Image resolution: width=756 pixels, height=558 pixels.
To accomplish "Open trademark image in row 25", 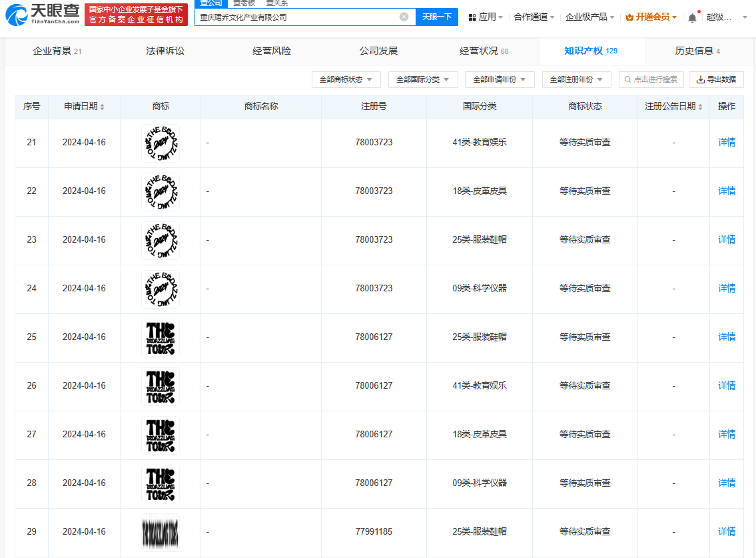I will tap(161, 338).
